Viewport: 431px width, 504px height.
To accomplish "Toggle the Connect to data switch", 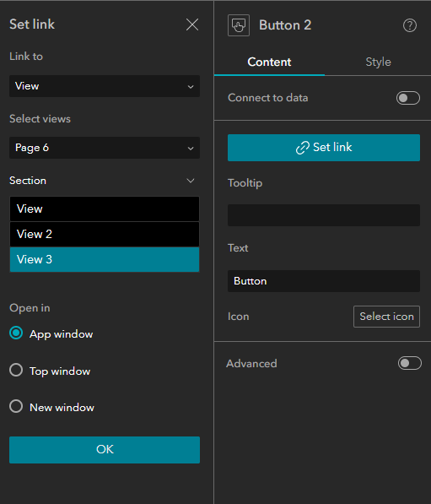I will pyautogui.click(x=408, y=98).
